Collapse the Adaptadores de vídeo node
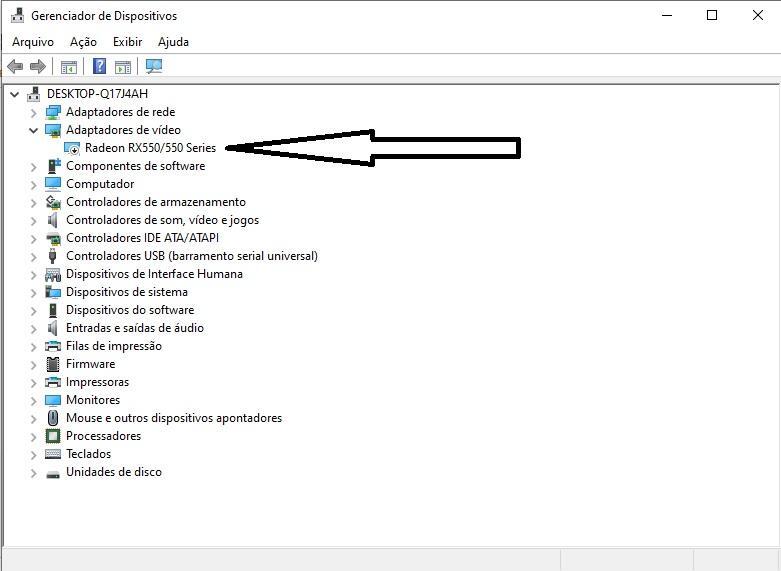The width and height of the screenshot is (781, 571). 33,130
